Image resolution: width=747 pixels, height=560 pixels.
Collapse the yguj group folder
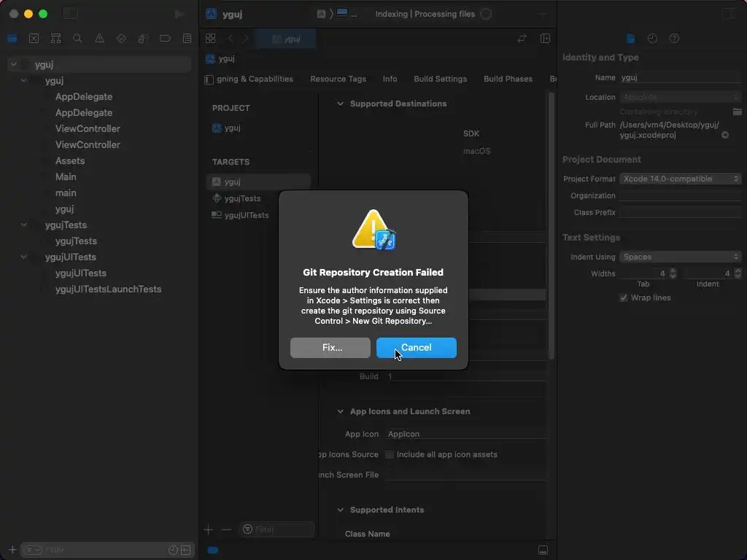tap(24, 80)
